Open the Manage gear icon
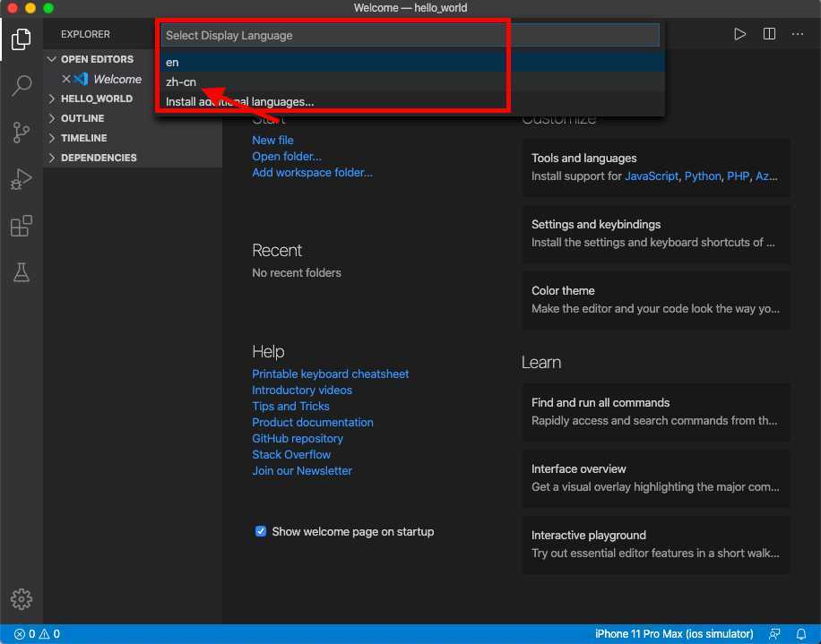 click(21, 599)
